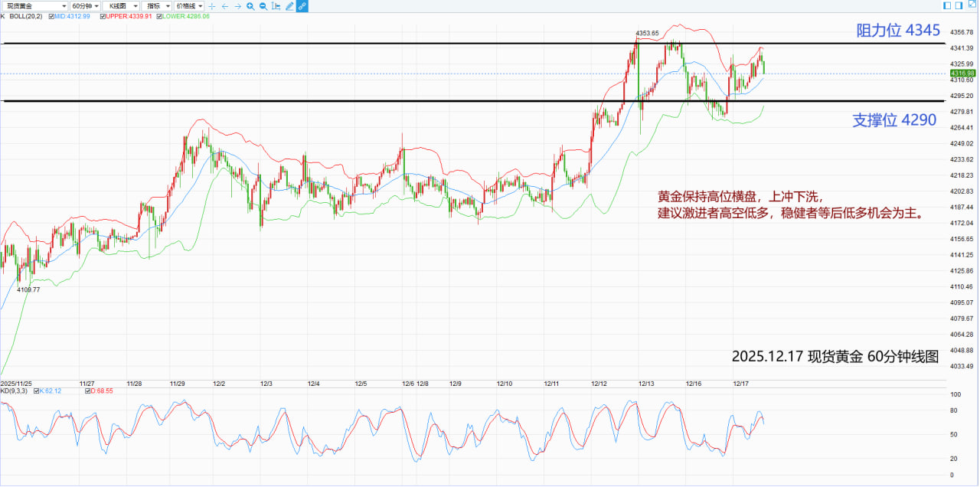
Task: Click the axis scale settings icon
Action: pos(276,6)
